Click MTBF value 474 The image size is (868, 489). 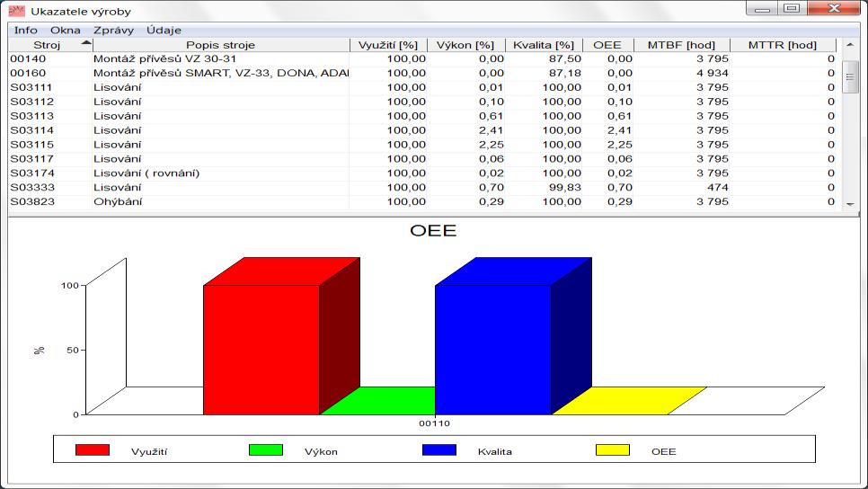tap(718, 188)
